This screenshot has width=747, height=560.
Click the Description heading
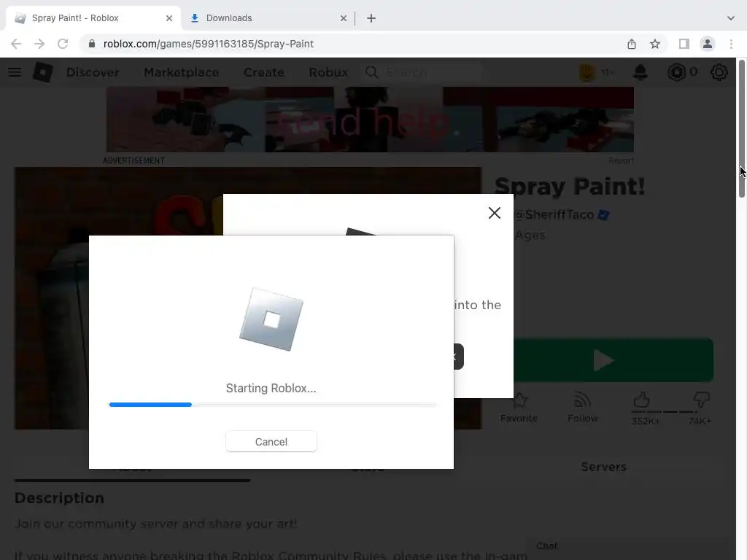(x=60, y=497)
